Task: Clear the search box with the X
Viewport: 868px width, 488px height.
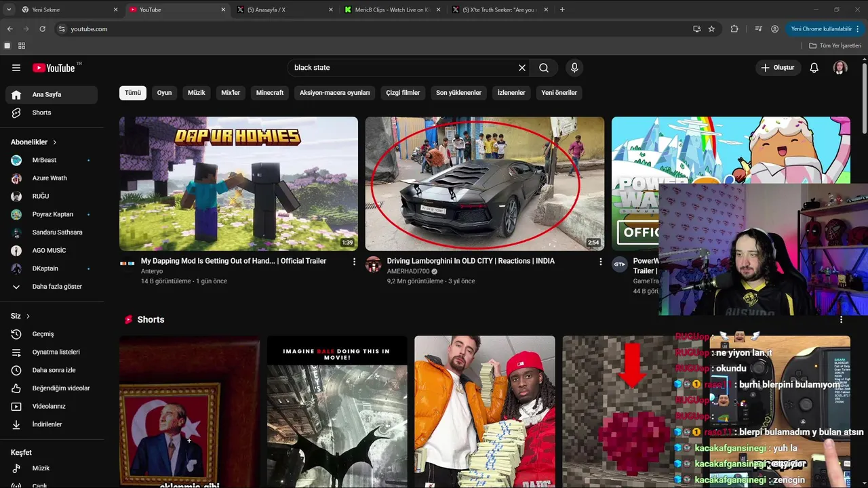Action: (x=522, y=68)
